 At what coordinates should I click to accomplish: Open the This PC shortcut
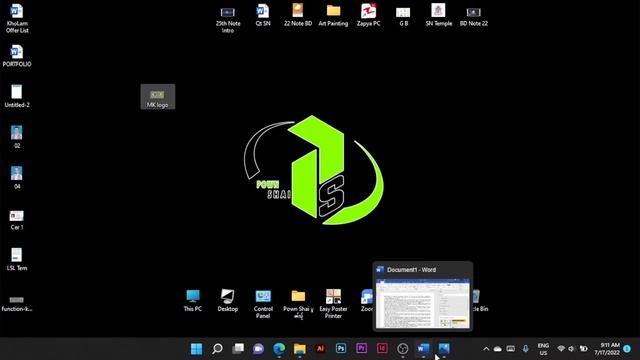[x=193, y=300]
